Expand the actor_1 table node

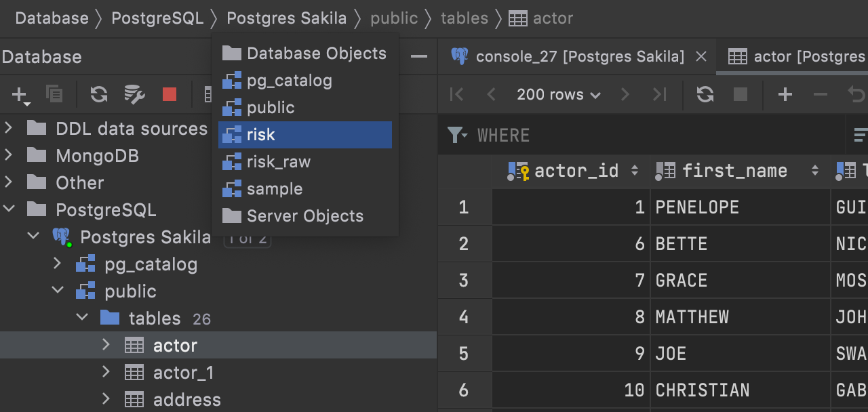click(106, 372)
